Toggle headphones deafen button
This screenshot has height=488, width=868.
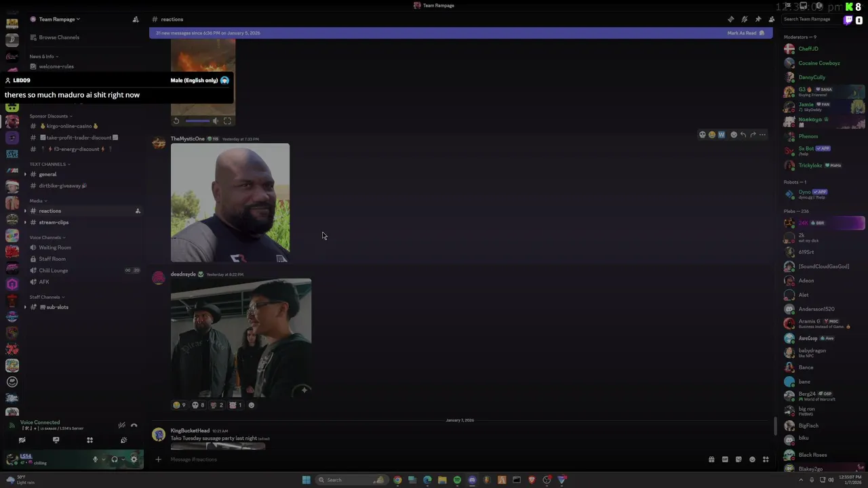[114, 460]
